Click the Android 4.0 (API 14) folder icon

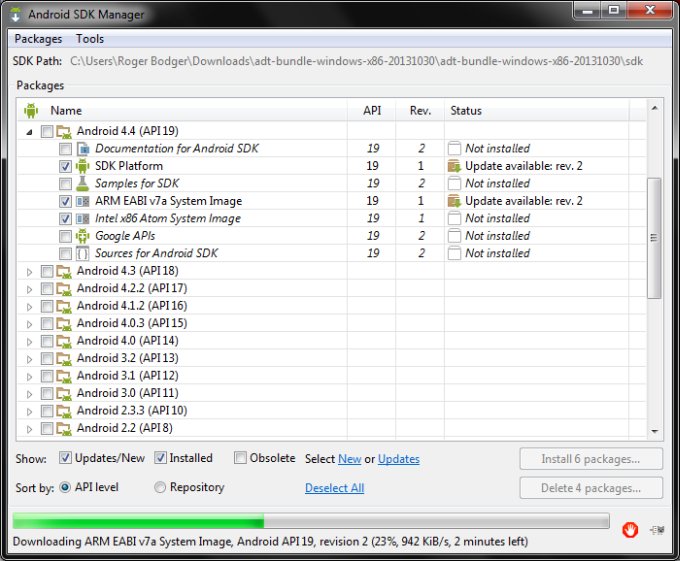tap(64, 341)
